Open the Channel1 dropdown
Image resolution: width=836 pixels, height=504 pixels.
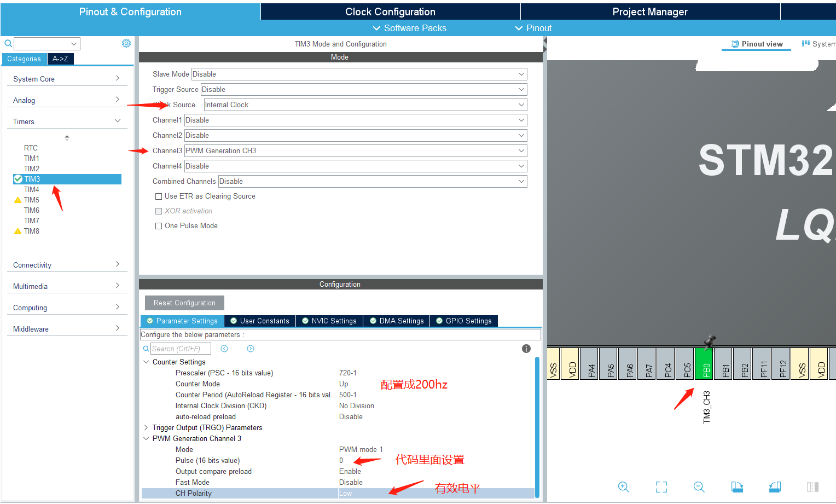(x=356, y=120)
